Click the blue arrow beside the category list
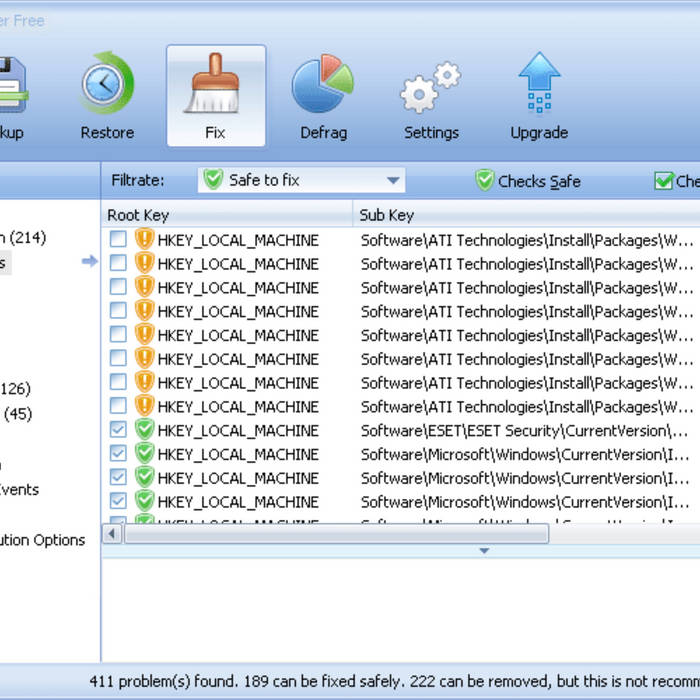 coord(90,262)
